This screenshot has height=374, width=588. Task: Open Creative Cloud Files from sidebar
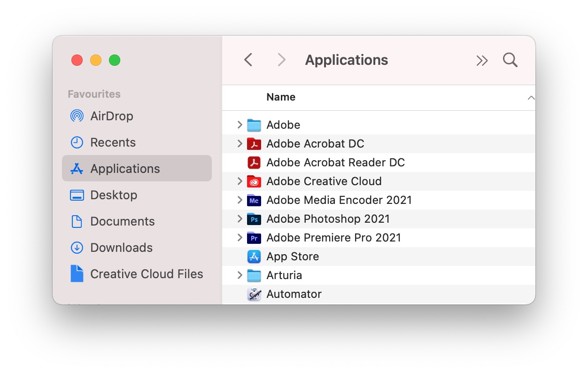pyautogui.click(x=137, y=274)
